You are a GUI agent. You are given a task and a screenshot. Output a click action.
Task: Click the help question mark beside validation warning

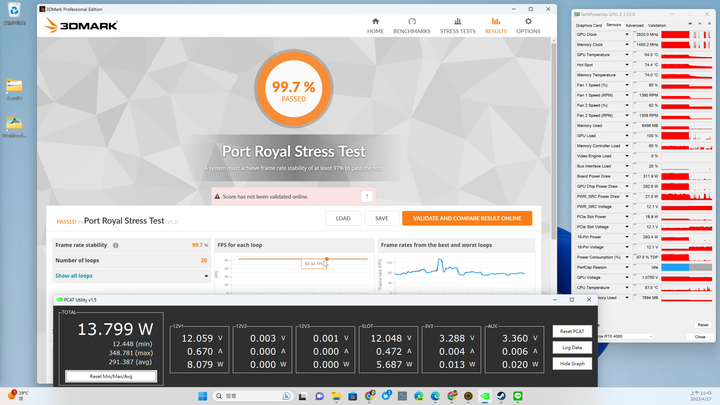366,197
